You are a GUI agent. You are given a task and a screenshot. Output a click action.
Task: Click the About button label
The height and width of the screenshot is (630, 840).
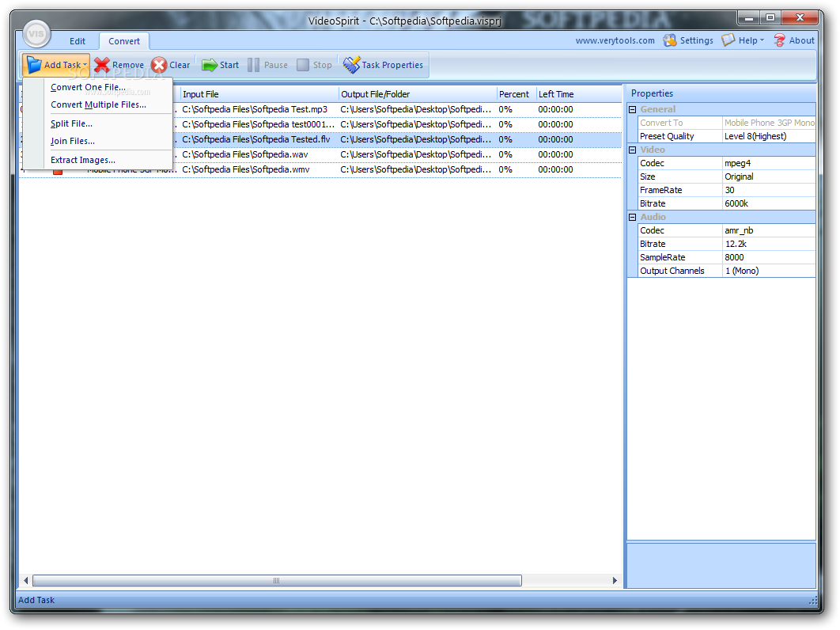coord(801,40)
